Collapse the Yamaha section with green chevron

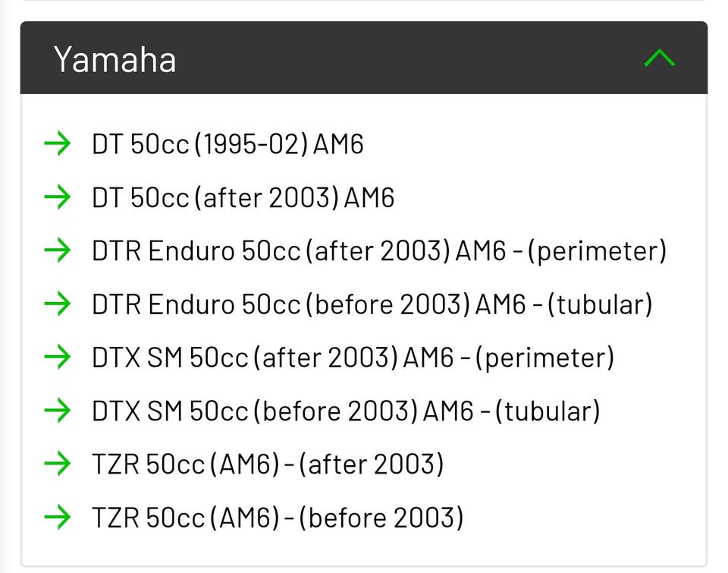[659, 58]
